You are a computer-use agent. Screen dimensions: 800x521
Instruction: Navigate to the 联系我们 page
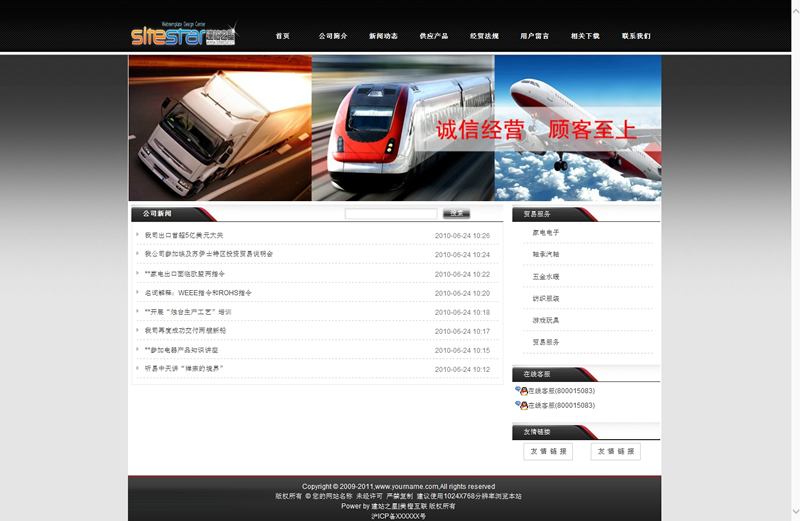click(636, 36)
